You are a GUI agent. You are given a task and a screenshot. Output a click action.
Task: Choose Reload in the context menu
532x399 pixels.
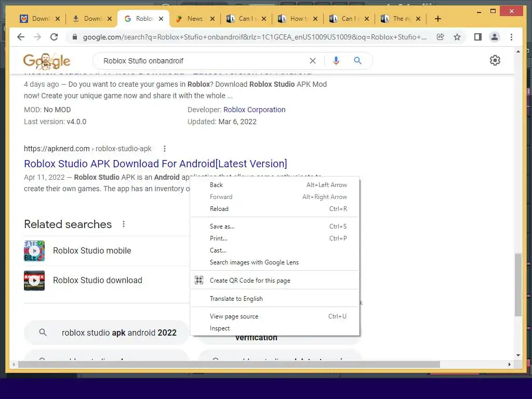[275, 209]
